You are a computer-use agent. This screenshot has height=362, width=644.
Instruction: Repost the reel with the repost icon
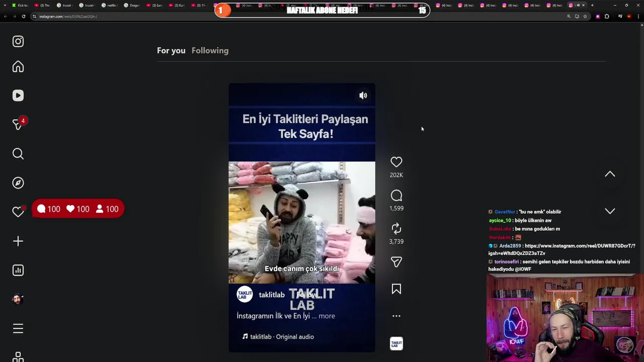396,229
